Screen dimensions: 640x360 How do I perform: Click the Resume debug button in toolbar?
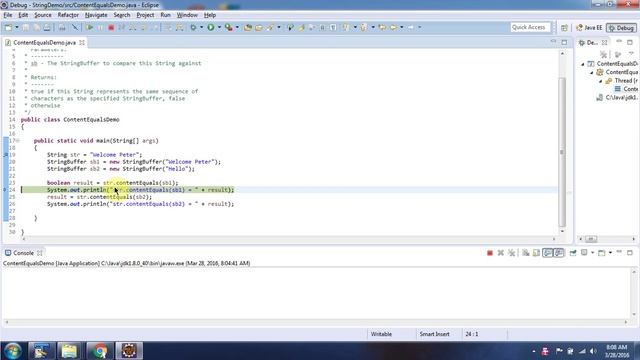89,27
